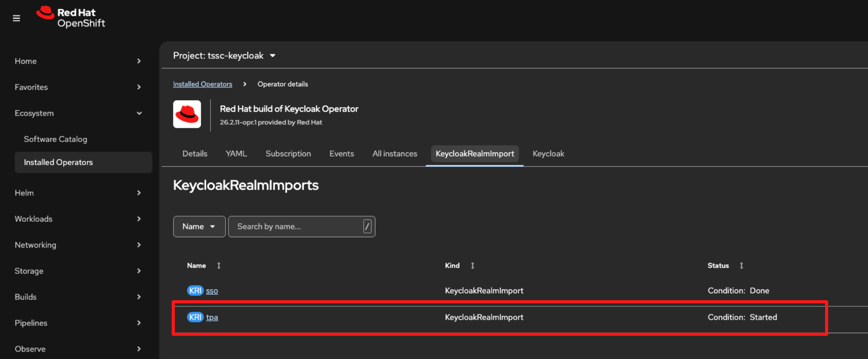Open the tpa realm import link
868x359 pixels.
coord(212,317)
